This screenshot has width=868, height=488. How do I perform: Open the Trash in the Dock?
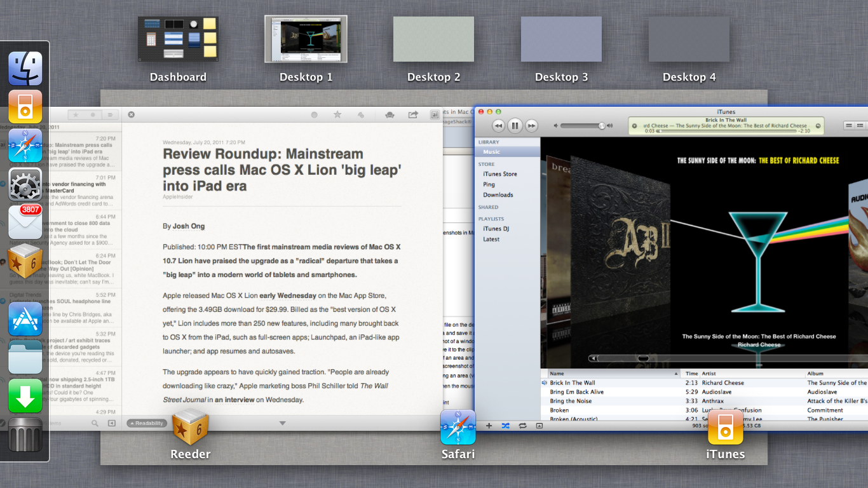[x=25, y=435]
